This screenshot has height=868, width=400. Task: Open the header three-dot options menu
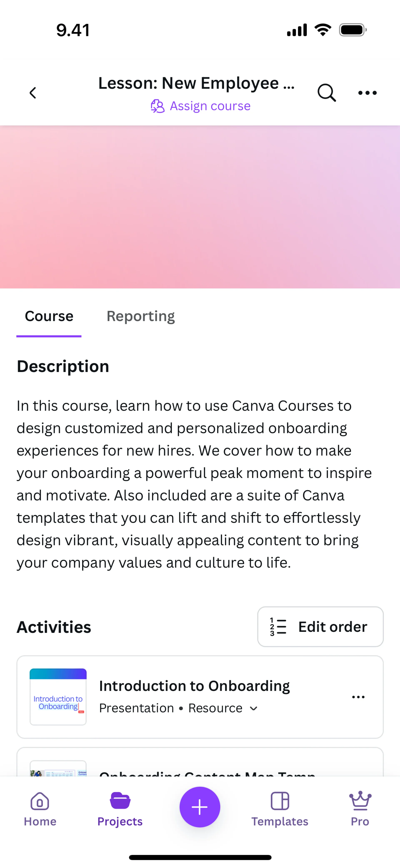tap(367, 93)
